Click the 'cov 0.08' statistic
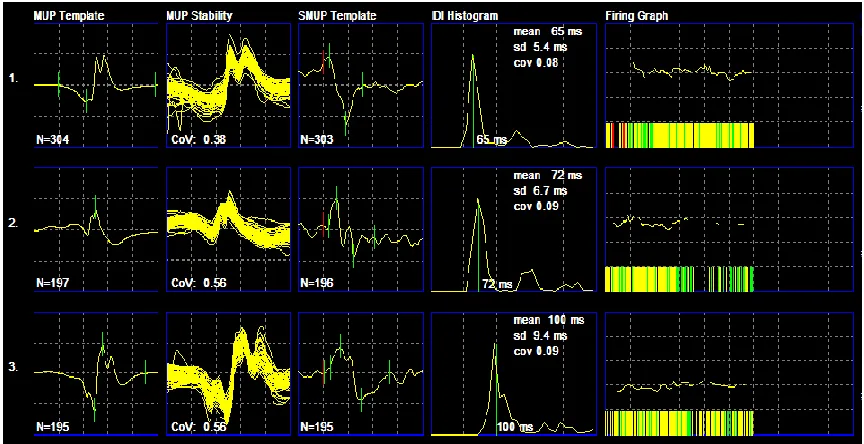 (x=536, y=63)
